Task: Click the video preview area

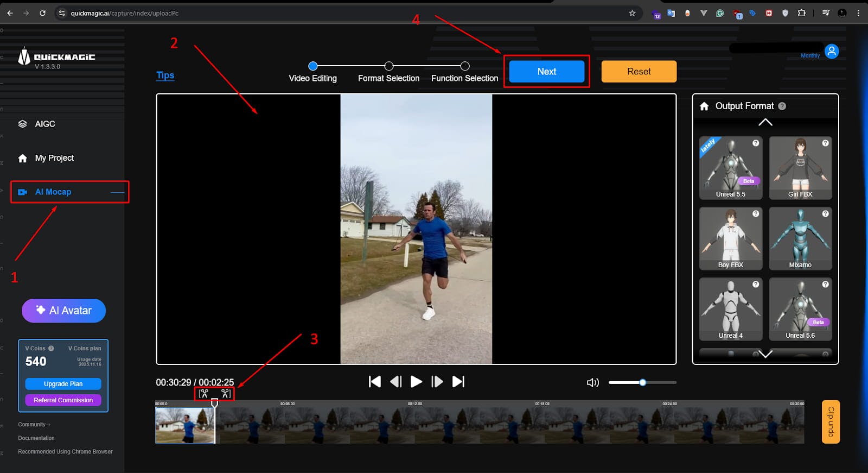Action: coord(416,229)
